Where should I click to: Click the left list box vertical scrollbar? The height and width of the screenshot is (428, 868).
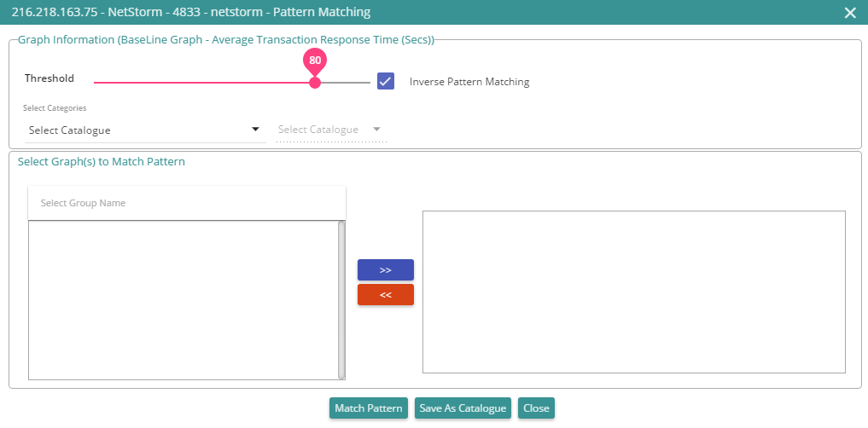tap(341, 300)
